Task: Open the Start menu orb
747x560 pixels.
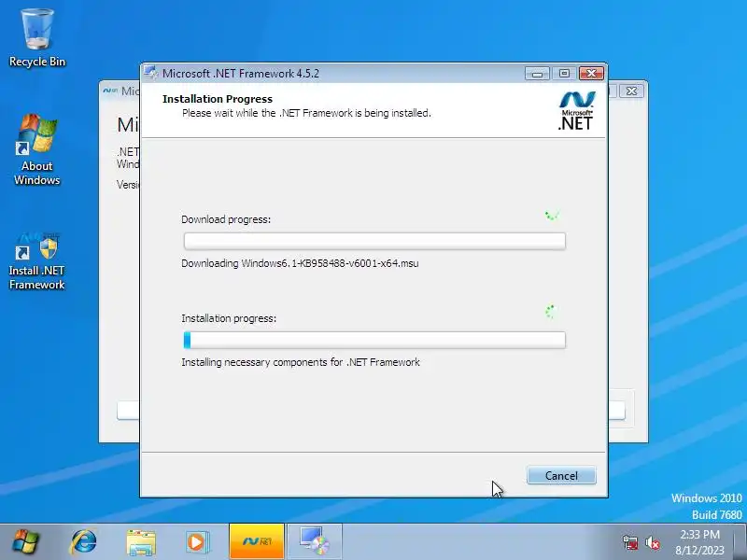Action: (26, 542)
